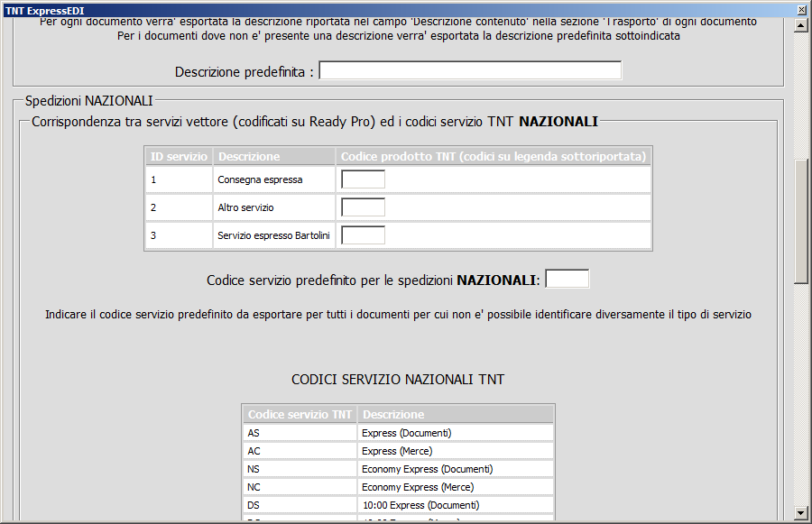Click ID servizio cell '1'
Image resolution: width=812 pixels, height=524 pixels.
tap(179, 179)
